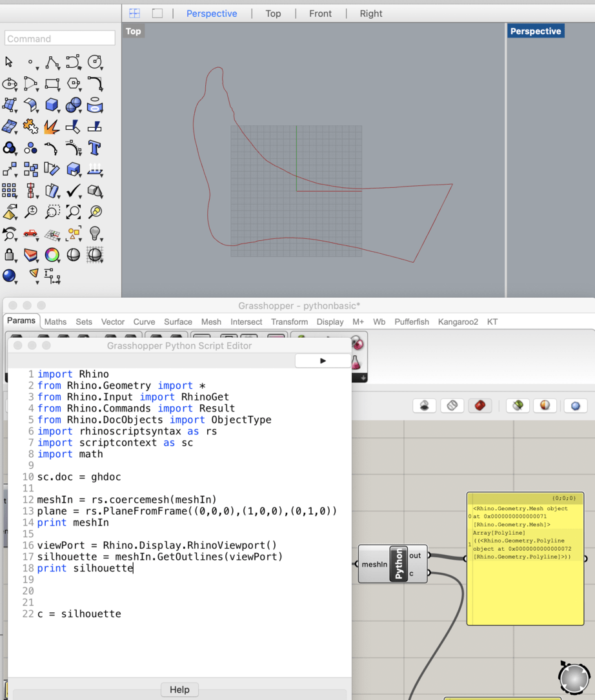This screenshot has height=700, width=595.
Task: Toggle shaded preview mode in Grasshopper
Action: [480, 406]
